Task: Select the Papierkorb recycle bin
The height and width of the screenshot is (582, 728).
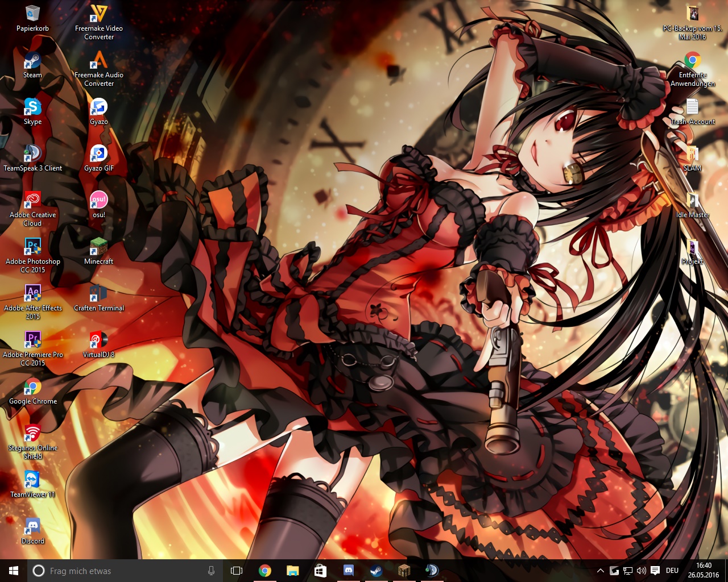Action: pyautogui.click(x=32, y=14)
